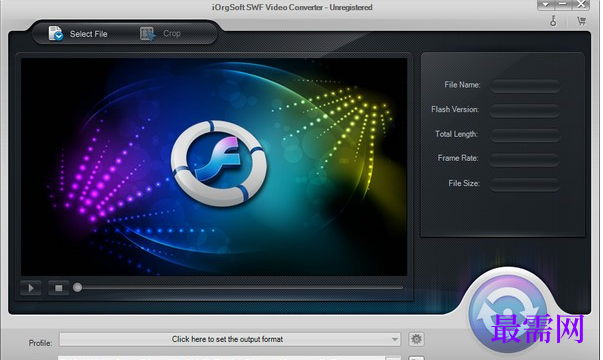
Task: Click the 'Flash Version:' label
Action: tap(455, 110)
